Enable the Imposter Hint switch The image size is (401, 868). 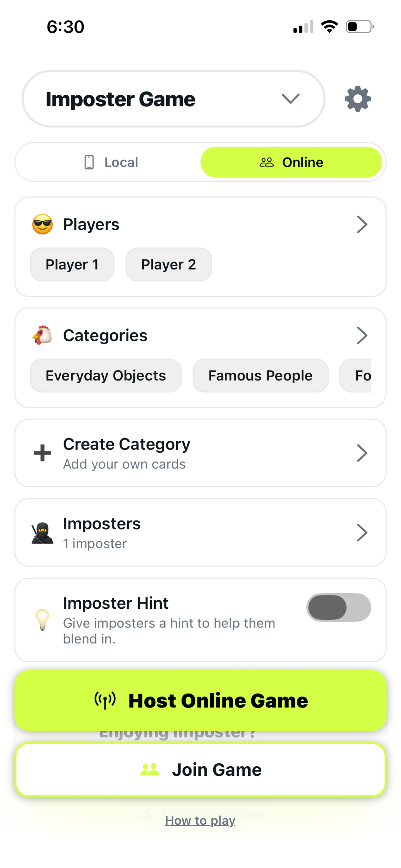[x=338, y=607]
